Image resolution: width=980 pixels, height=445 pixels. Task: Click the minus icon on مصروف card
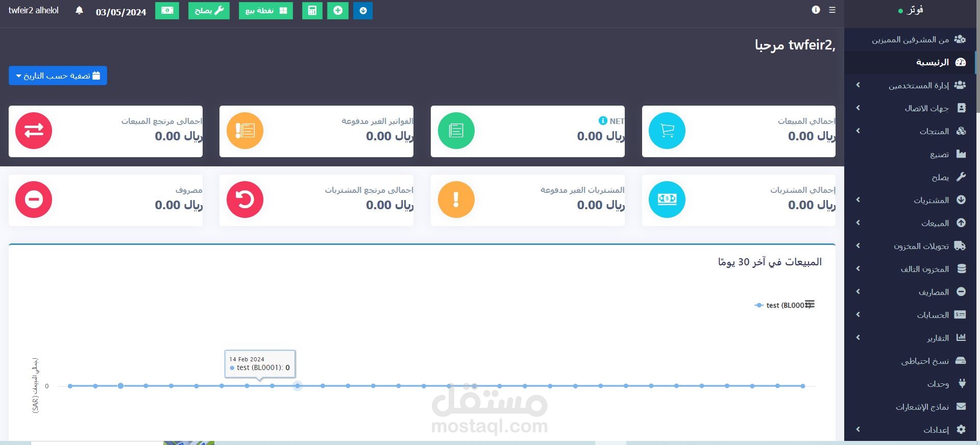tap(34, 200)
